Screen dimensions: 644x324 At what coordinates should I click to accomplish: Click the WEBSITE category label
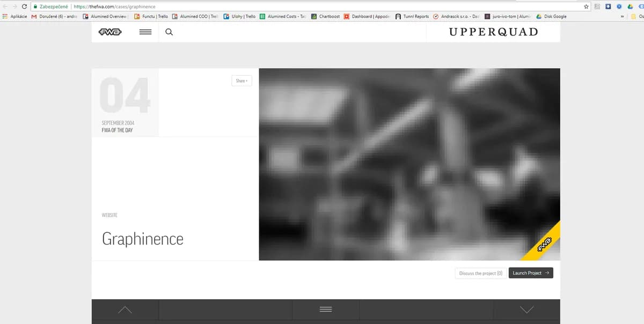109,215
